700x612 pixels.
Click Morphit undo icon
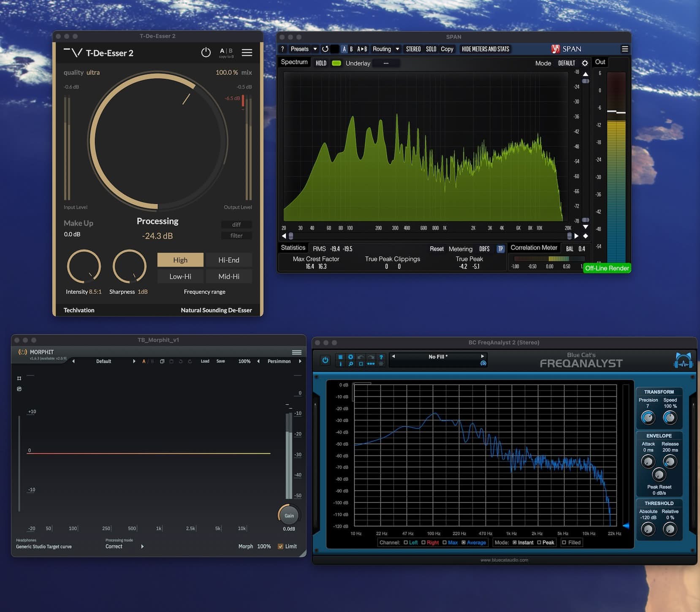coord(181,361)
